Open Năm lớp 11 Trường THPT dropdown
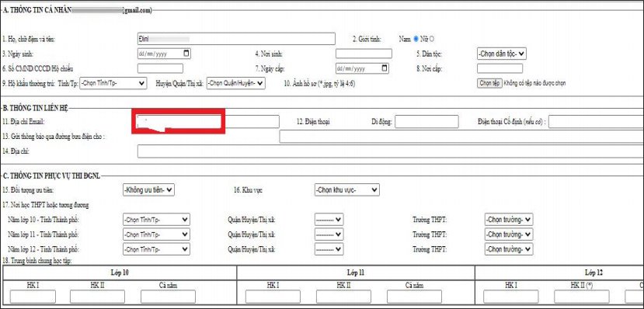The height and width of the screenshot is (309, 644). click(x=509, y=234)
